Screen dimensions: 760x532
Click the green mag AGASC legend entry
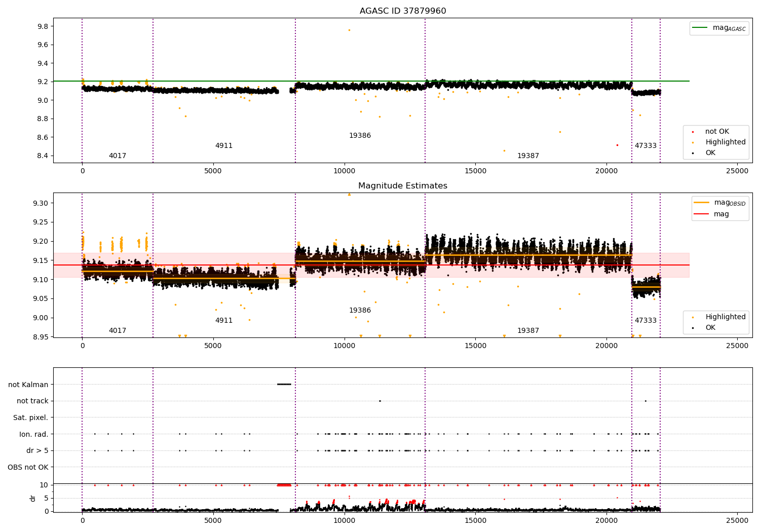point(719,28)
